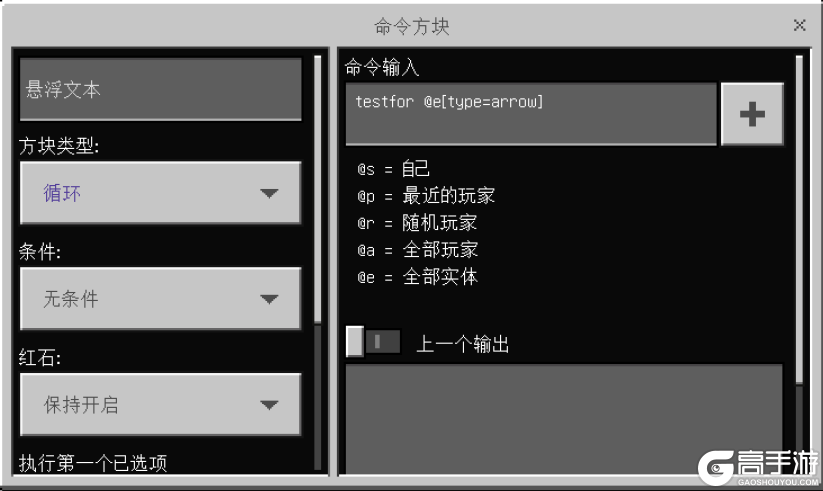The width and height of the screenshot is (823, 491).
Task: Click the previous output text area
Action: coord(564,419)
